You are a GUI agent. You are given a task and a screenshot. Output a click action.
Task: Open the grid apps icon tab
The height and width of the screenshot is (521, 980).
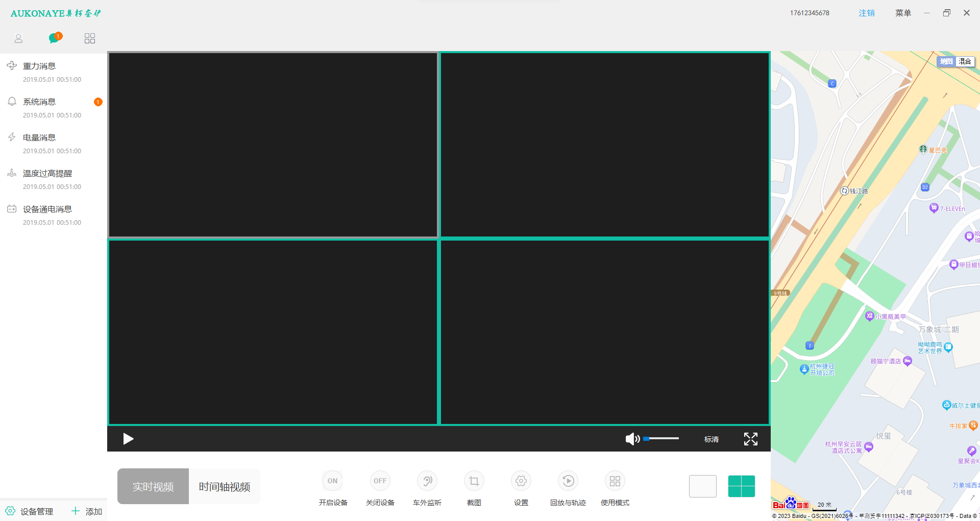(x=90, y=38)
